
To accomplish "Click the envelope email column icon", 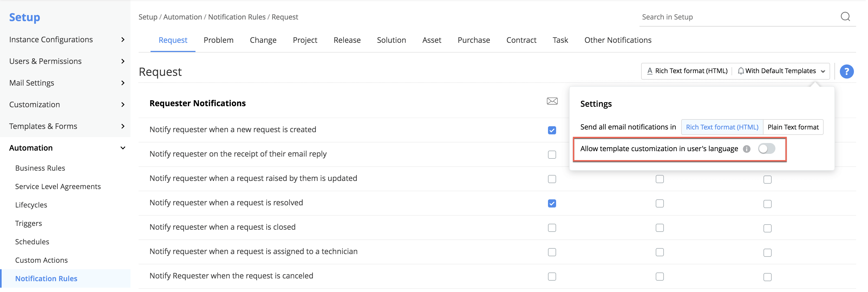I will click(x=552, y=101).
